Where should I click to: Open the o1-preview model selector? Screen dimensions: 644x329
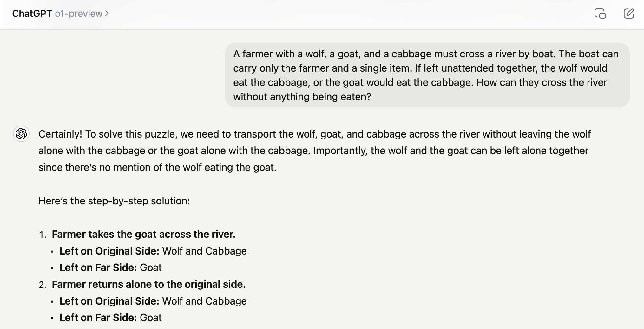[x=79, y=14]
